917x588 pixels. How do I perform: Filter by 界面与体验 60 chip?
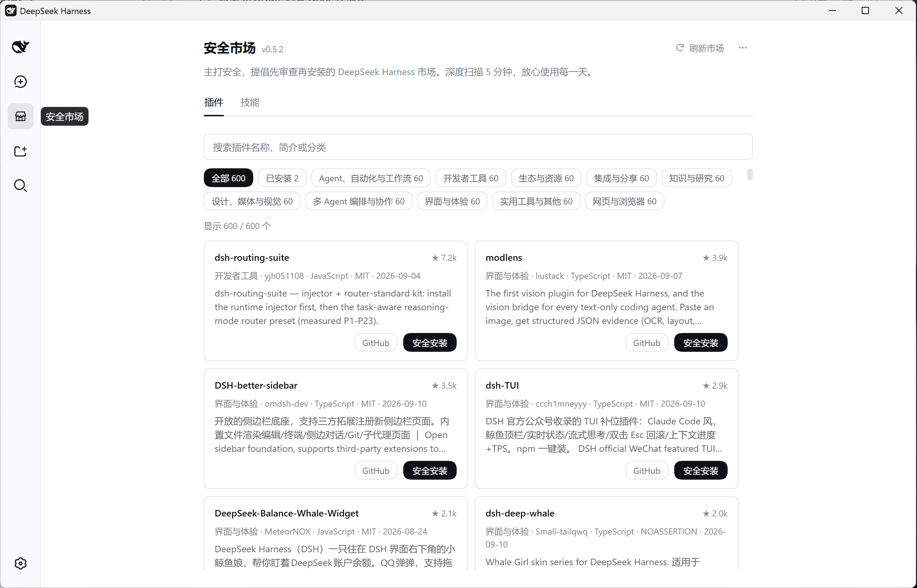[x=452, y=201]
